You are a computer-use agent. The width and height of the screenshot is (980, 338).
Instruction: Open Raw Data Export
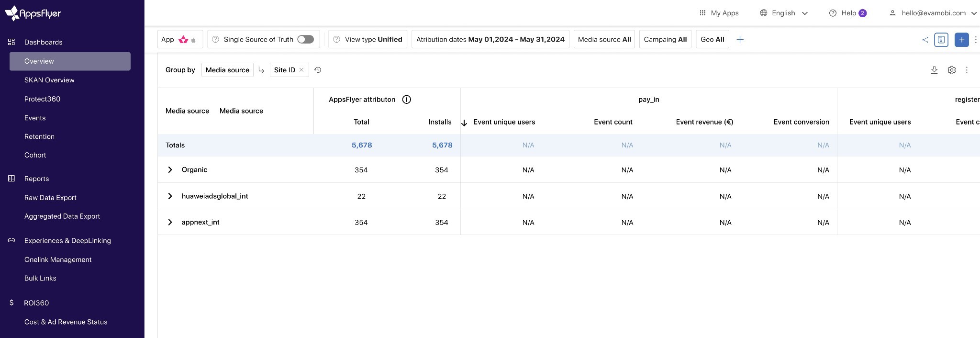tap(50, 198)
